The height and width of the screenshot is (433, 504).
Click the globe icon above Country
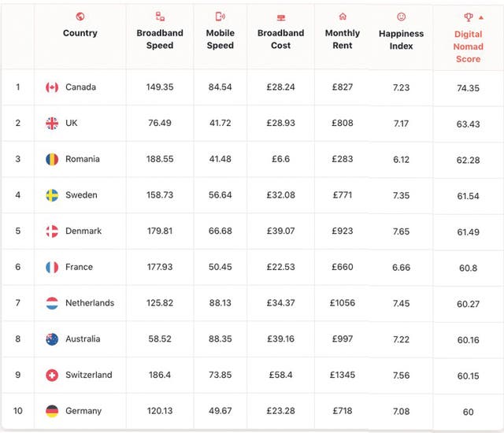pos(80,16)
